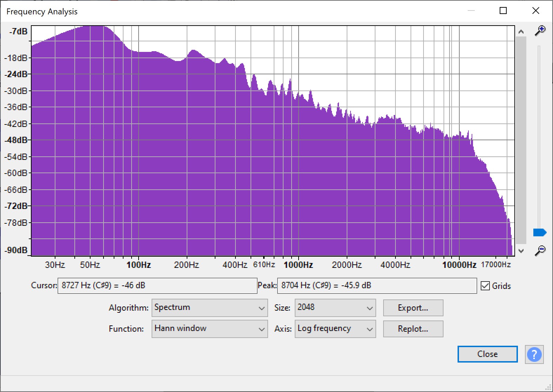Click the -48dB label on vertical axis
Screen dimensions: 553x392
click(x=16, y=140)
